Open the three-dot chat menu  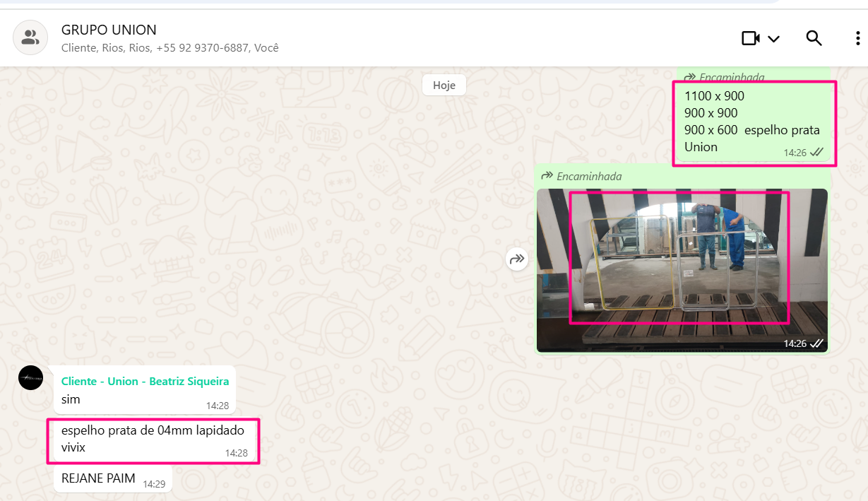(x=857, y=38)
